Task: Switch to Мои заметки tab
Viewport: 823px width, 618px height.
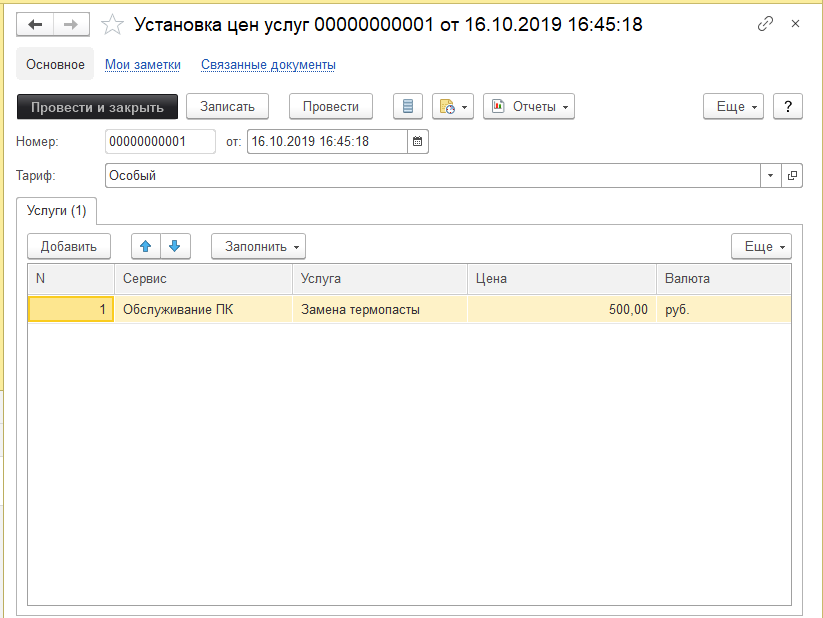Action: pos(144,64)
